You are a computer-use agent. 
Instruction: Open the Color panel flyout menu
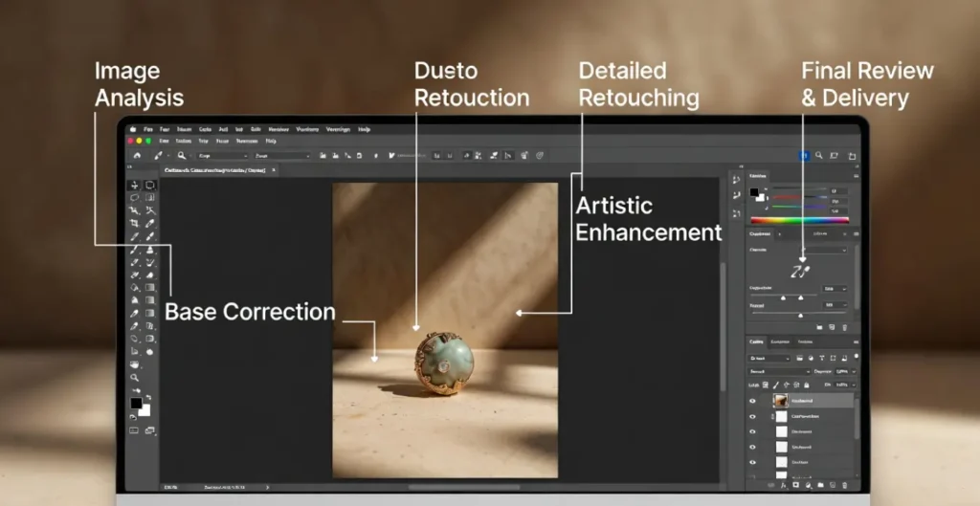(x=856, y=176)
